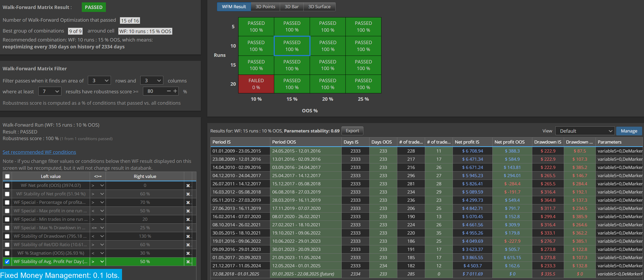
Task: Switch to the 3D Surface tab
Action: tap(319, 7)
